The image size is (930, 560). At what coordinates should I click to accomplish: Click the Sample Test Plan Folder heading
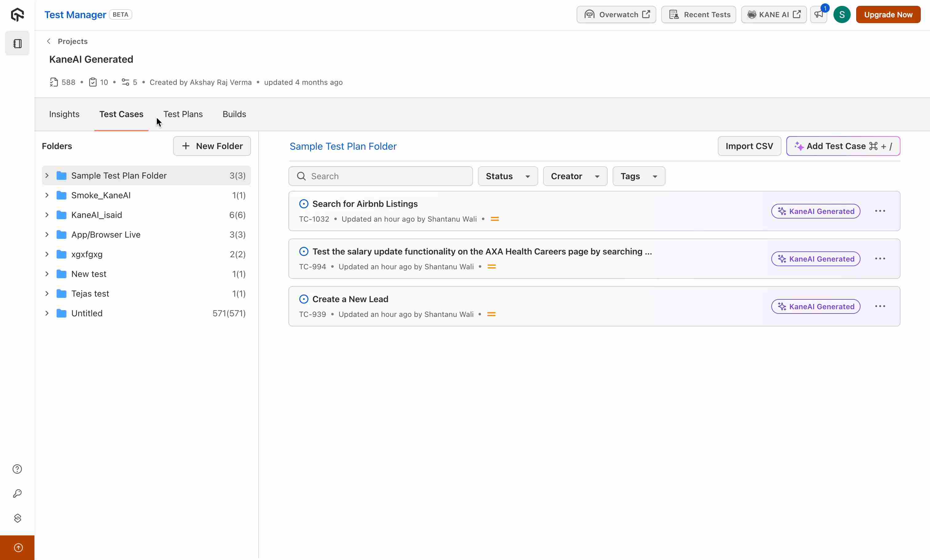pos(343,146)
